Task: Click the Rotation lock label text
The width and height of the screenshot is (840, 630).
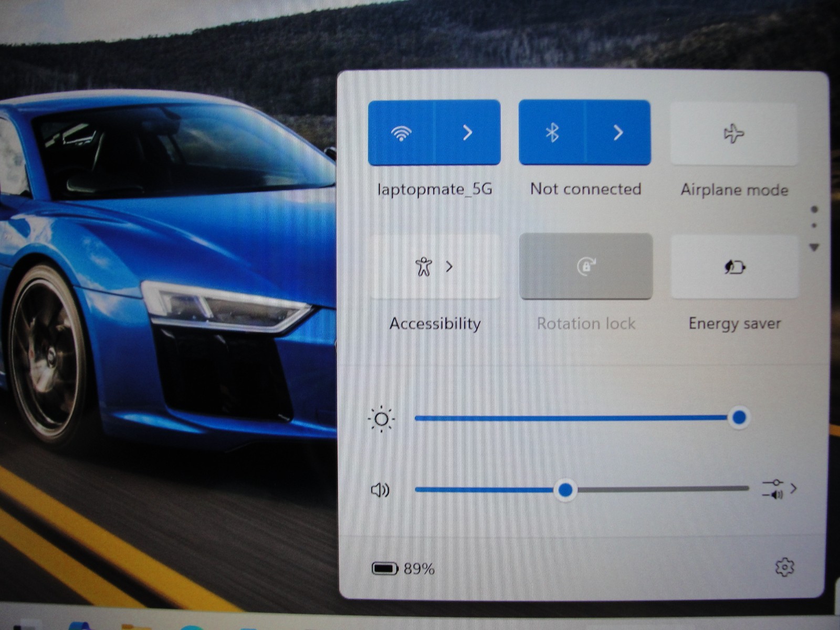Action: [586, 323]
